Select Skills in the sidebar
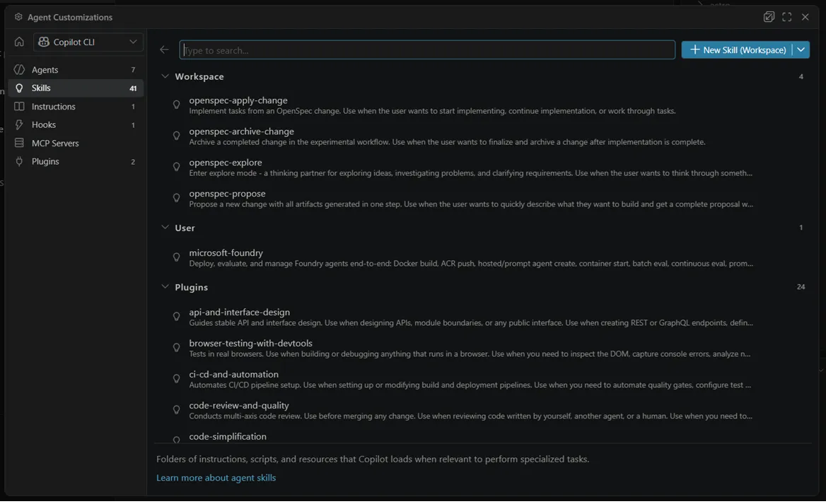Image resolution: width=826 pixels, height=504 pixels. tap(76, 88)
